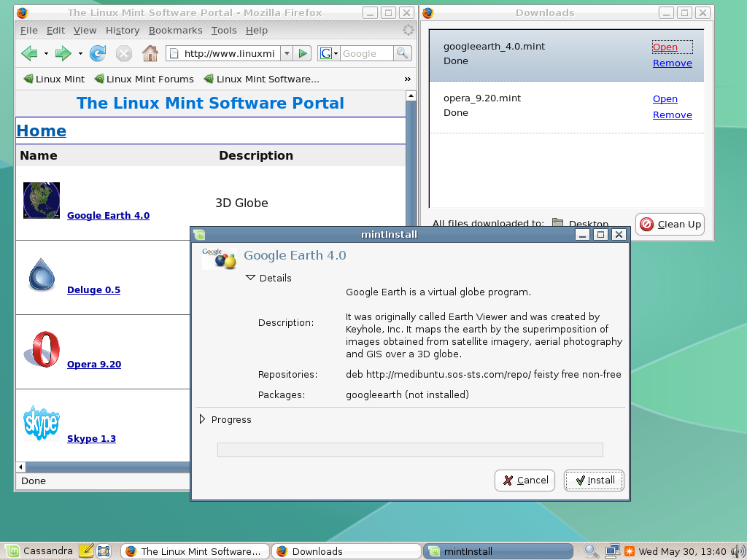Click the green Go arrow beside the address bar

point(302,53)
